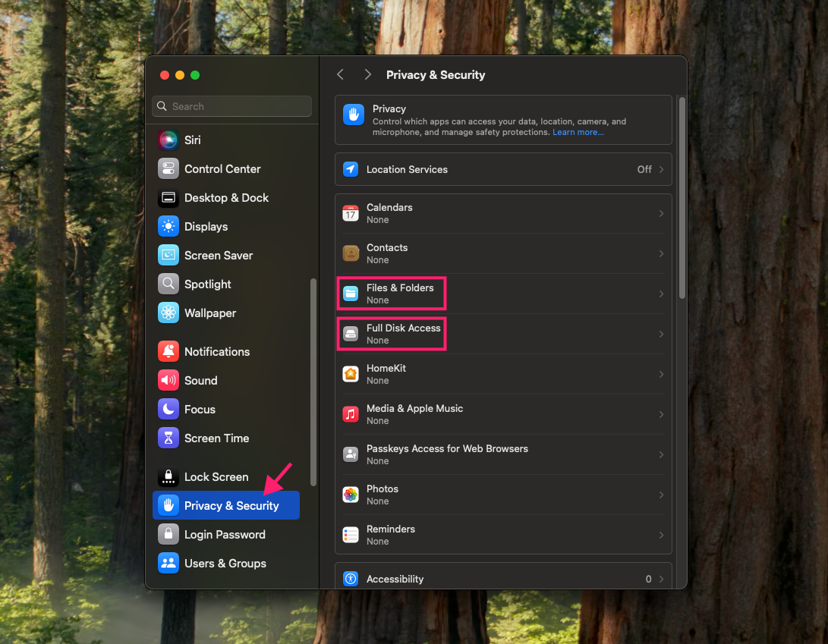Select Users & Groups label
The height and width of the screenshot is (644, 828).
click(225, 564)
